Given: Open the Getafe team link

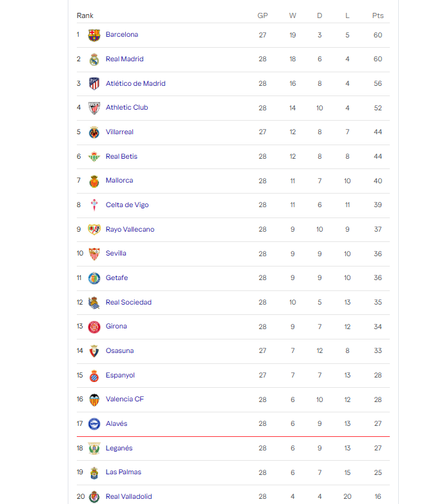Looking at the screenshot, I should 117,278.
